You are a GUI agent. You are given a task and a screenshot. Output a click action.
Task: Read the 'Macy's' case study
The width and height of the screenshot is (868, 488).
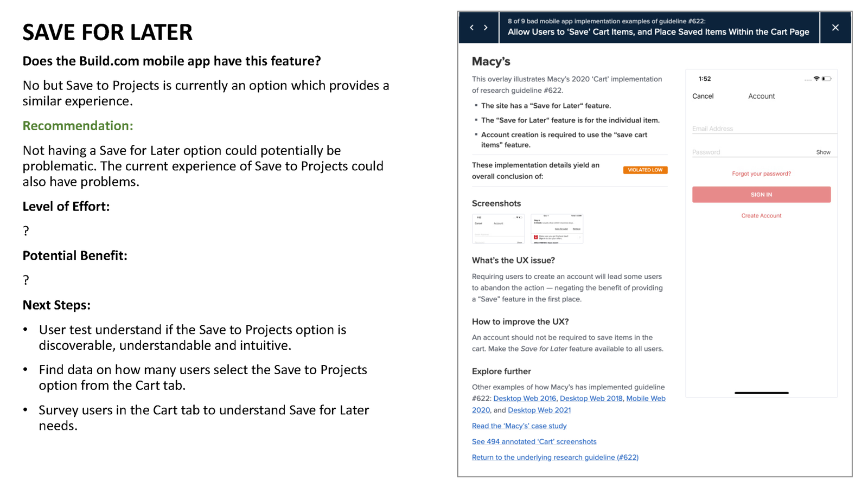519,426
